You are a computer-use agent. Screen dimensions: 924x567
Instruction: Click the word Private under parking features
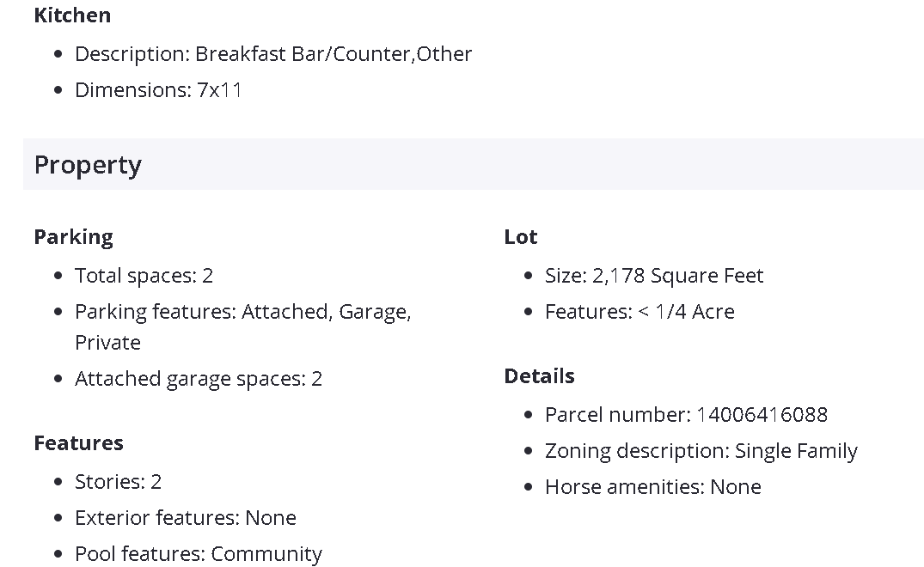[107, 343]
